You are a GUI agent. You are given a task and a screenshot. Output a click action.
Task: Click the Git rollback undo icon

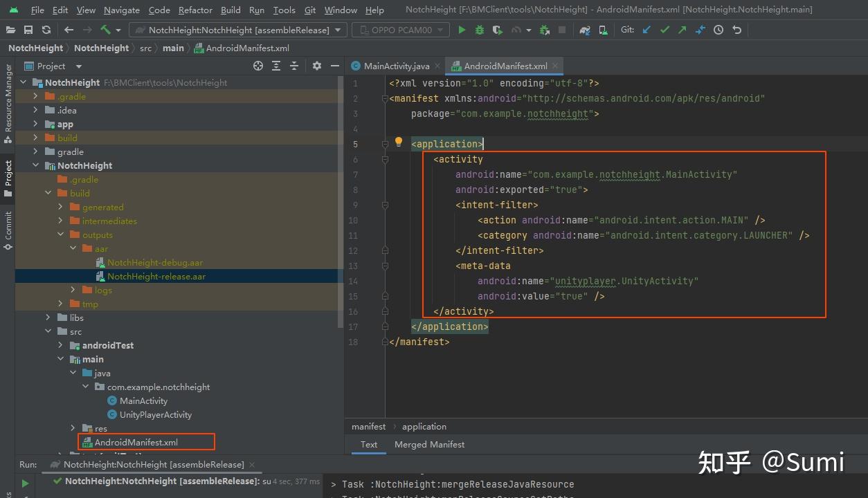pyautogui.click(x=736, y=30)
